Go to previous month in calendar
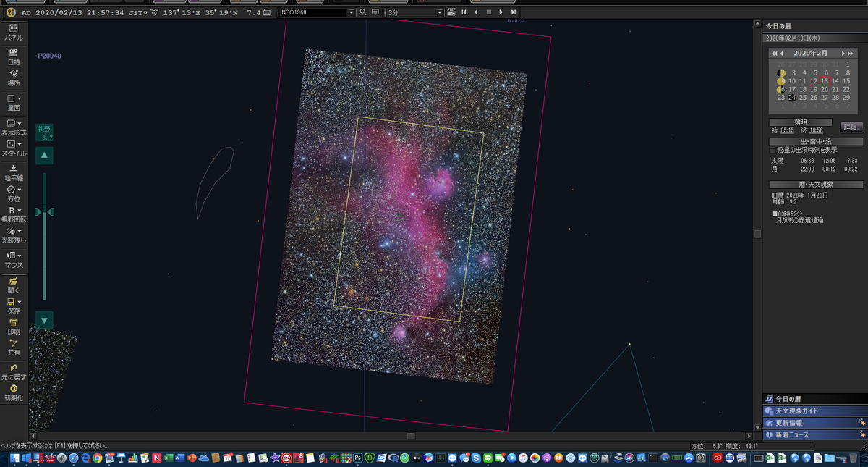The width and height of the screenshot is (868, 467). pyautogui.click(x=782, y=54)
